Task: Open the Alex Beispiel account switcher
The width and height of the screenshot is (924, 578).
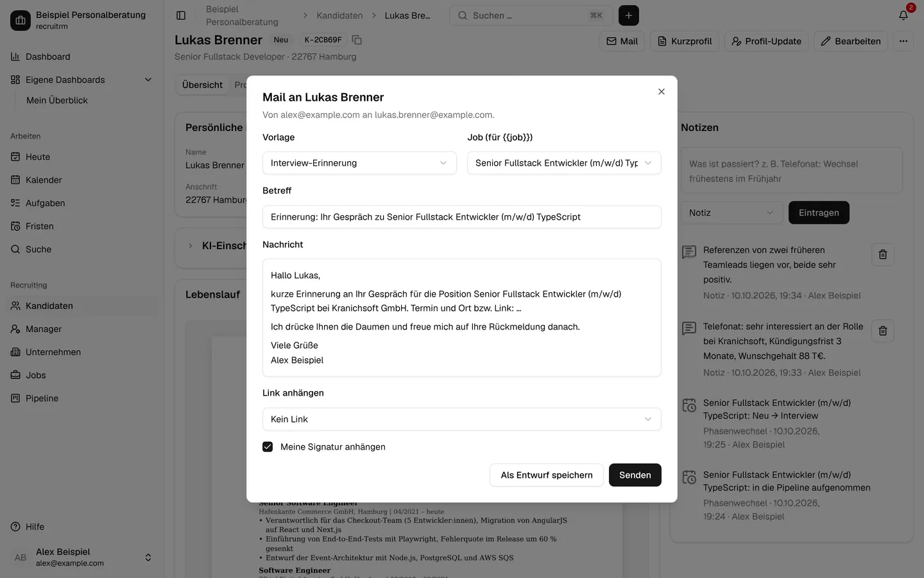Action: (81, 557)
